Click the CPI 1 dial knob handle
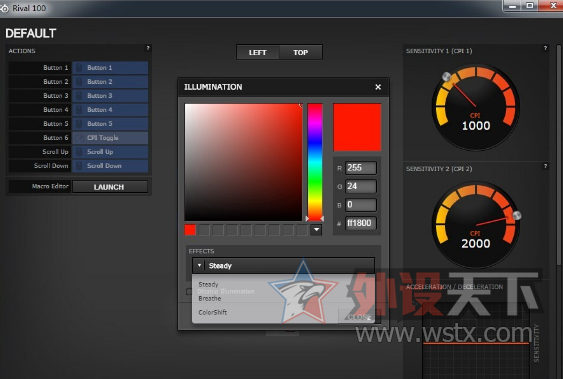Image resolution: width=563 pixels, height=379 pixels. (446, 76)
